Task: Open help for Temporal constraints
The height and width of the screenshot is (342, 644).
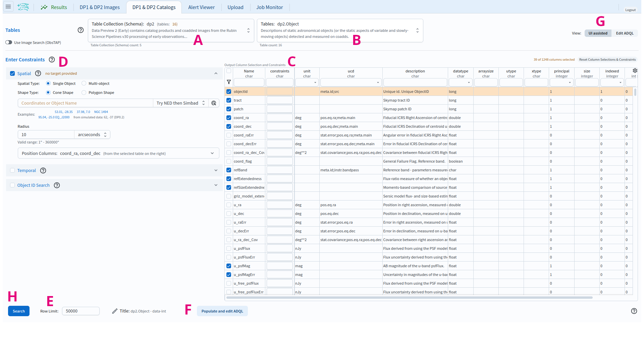Action: click(43, 170)
